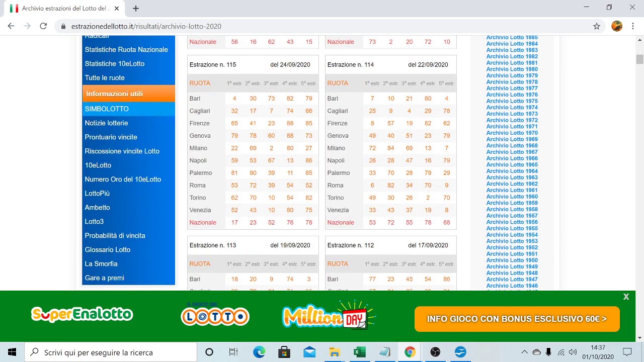Open Probabilità di vincita

(x=115, y=235)
